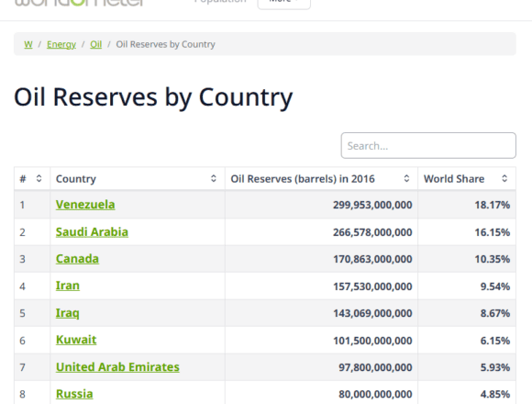Sort by Oil Reserves column arrows
This screenshot has height=404, width=532.
tap(406, 178)
